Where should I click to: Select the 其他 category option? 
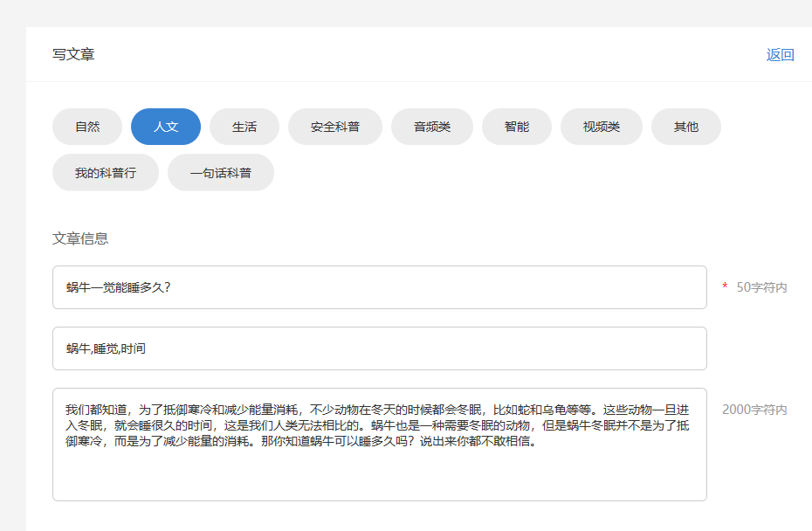[686, 127]
